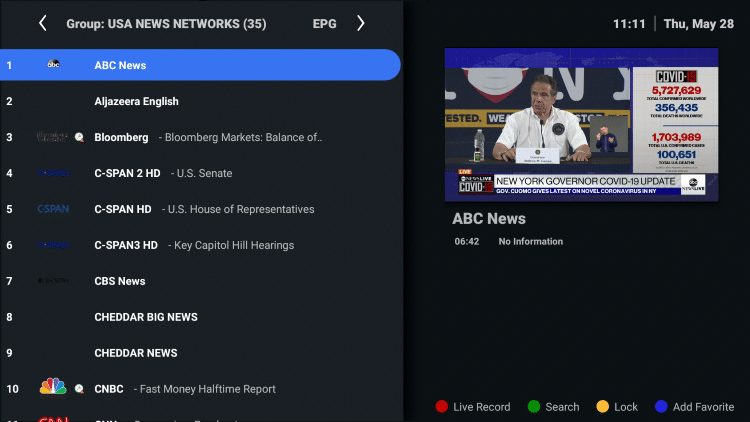Image resolution: width=750 pixels, height=422 pixels.
Task: Click the CNBC peacock logo
Action: point(53,386)
